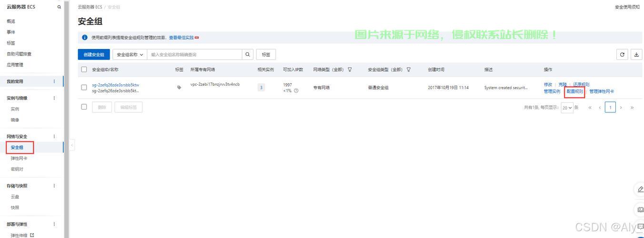Screen dimensions: 644x238
Task: Tick the select-all checkbox in table header
Action: pyautogui.click(x=84, y=69)
